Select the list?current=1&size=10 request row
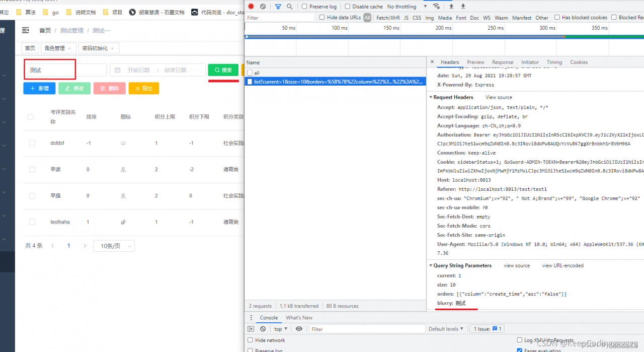 click(335, 82)
